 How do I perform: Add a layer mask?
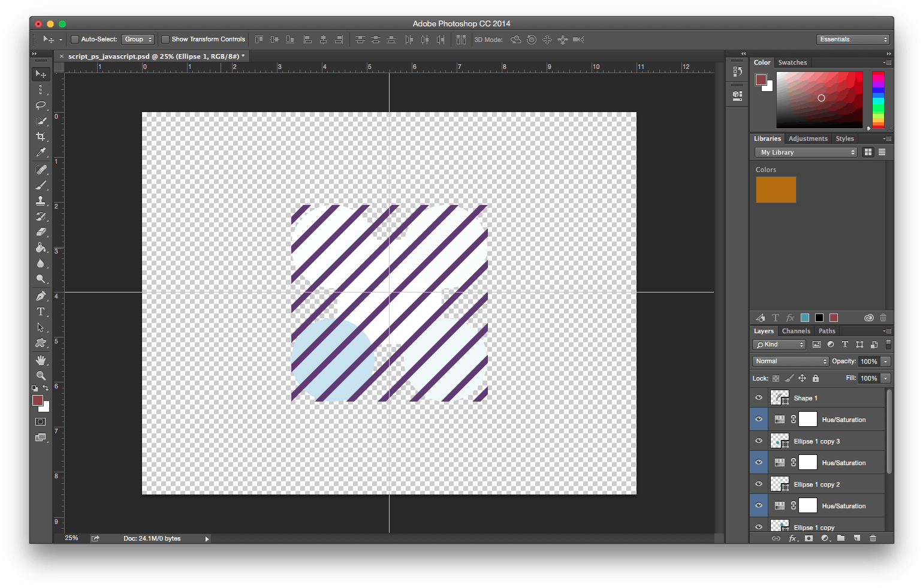click(x=809, y=538)
